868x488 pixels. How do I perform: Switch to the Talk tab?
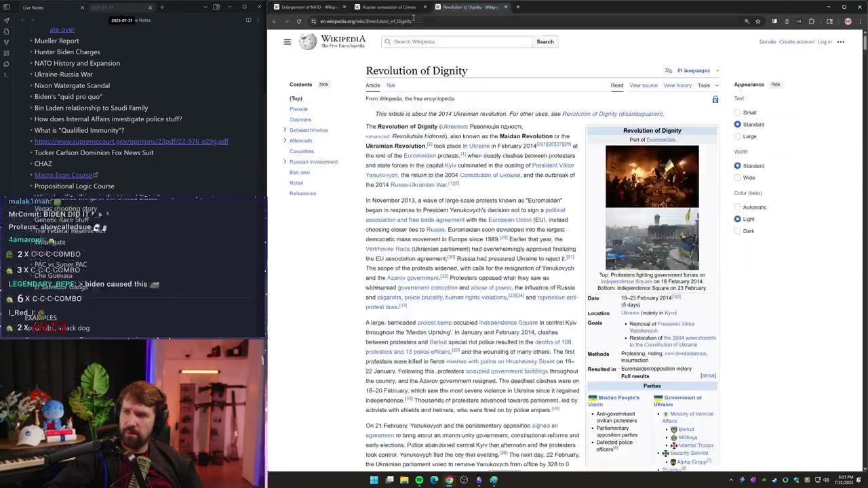click(x=391, y=85)
